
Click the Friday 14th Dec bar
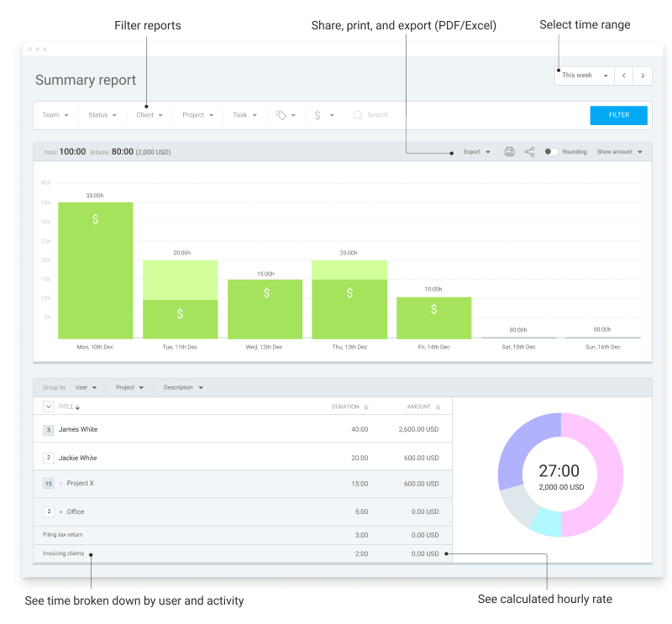433,318
